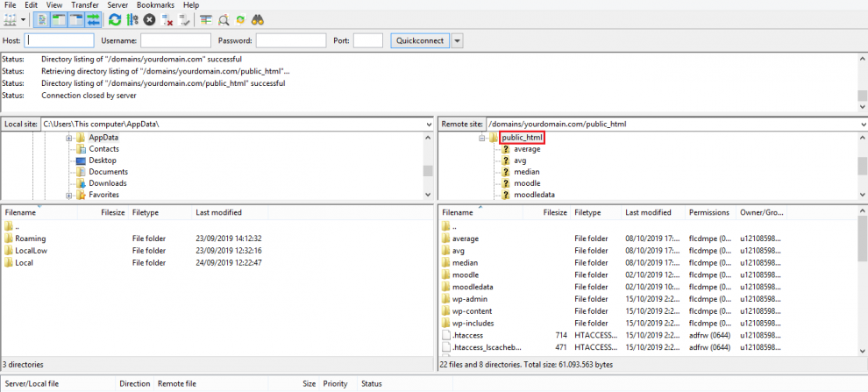Focus the Port input field

(368, 40)
